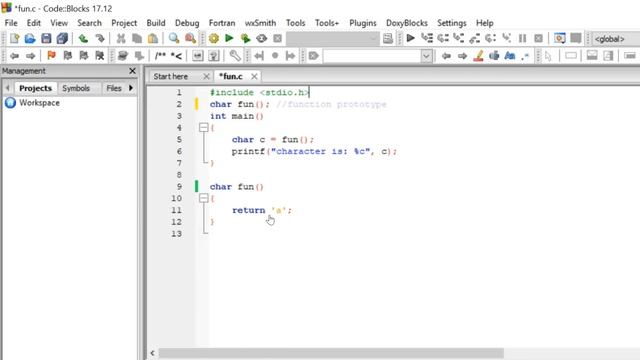Select the Workspace tree item
This screenshot has height=360, width=640.
(x=39, y=103)
